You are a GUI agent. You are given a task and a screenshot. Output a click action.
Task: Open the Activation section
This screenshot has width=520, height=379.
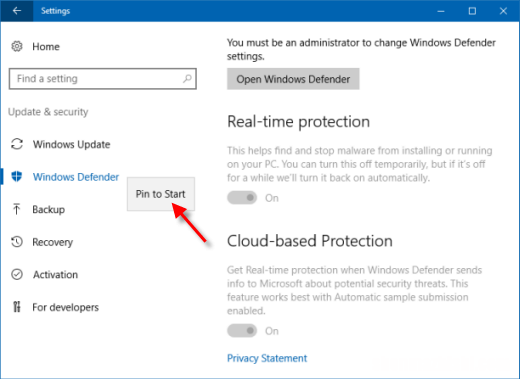55,275
